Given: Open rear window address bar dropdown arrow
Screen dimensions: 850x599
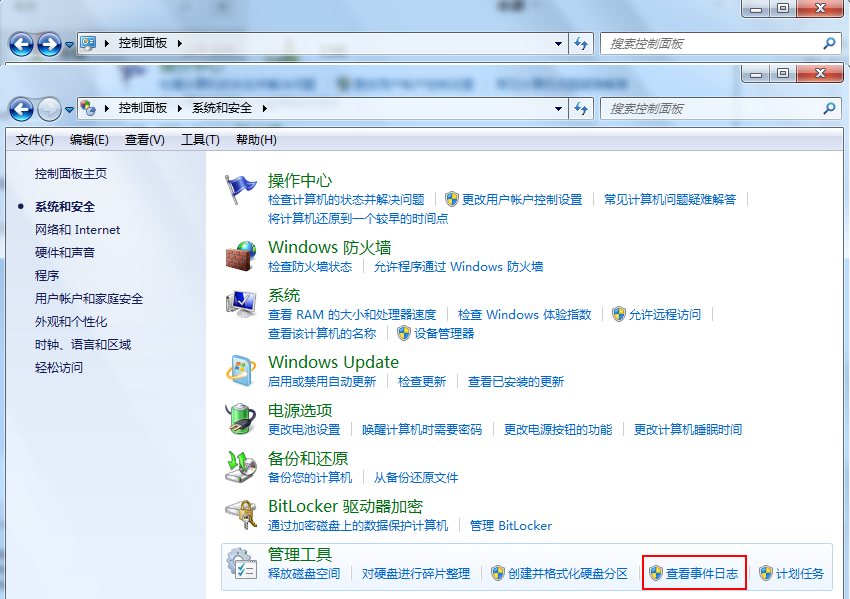Looking at the screenshot, I should click(558, 43).
